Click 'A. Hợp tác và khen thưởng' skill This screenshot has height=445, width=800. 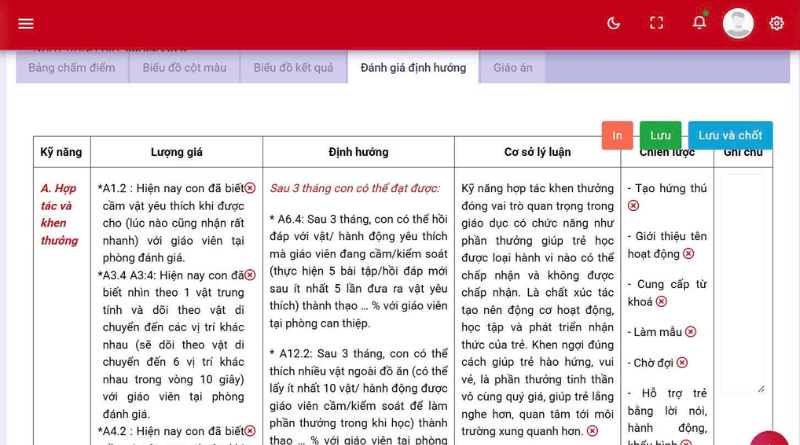pos(59,214)
